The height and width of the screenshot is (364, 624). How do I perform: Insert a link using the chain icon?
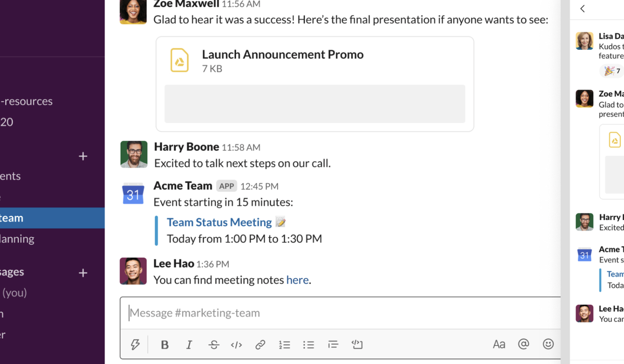coord(261,344)
